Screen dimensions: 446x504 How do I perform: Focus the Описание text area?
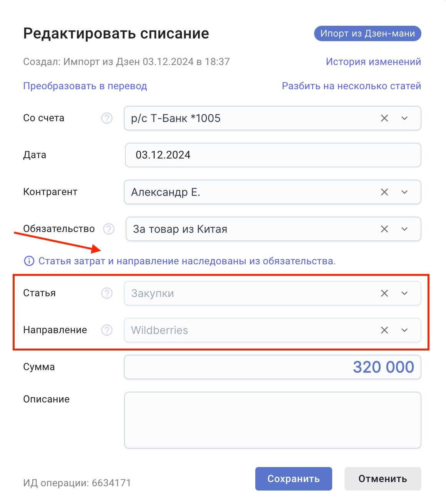(273, 420)
